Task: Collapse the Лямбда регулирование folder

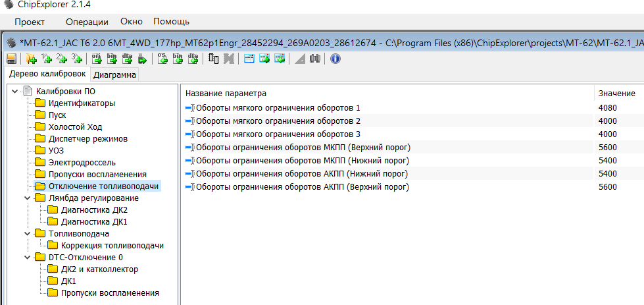Action: pyautogui.click(x=27, y=198)
